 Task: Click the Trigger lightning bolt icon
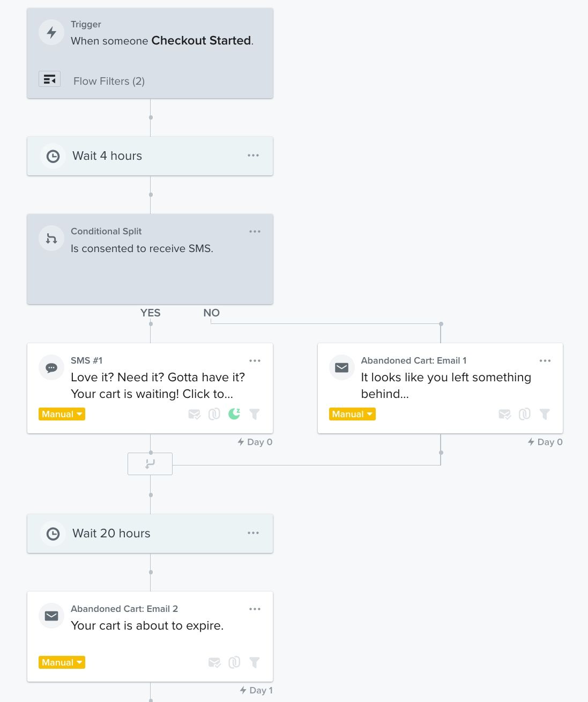(x=51, y=32)
